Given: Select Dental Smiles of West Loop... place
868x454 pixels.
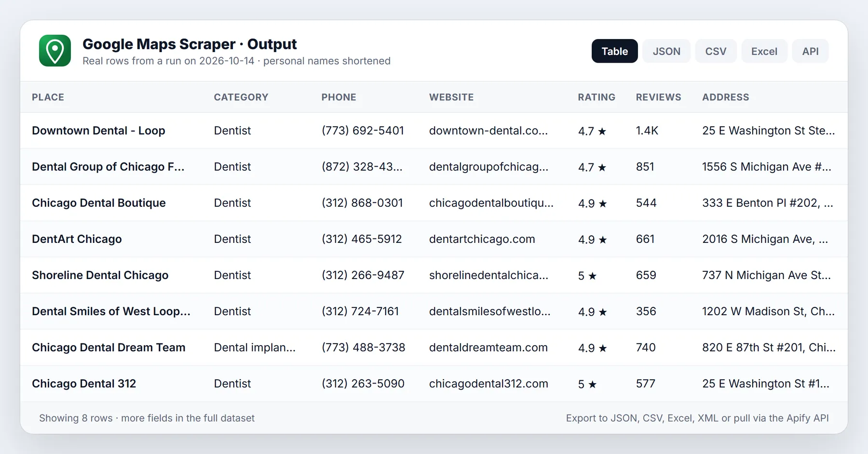Looking at the screenshot, I should tap(111, 311).
